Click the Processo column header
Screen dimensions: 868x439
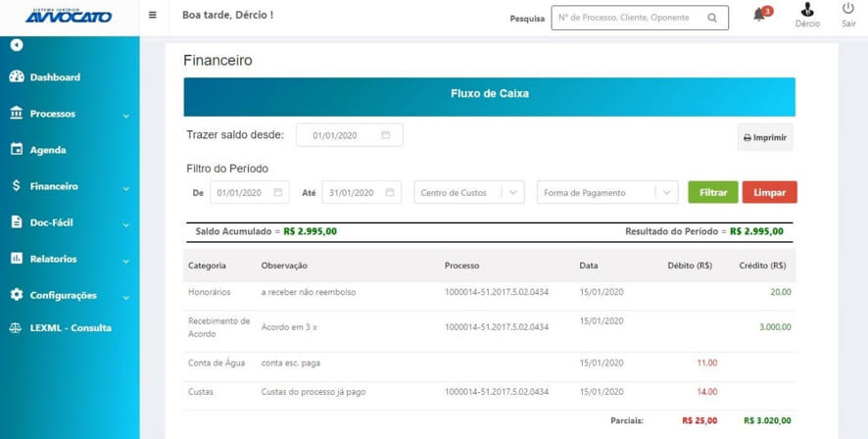[461, 266]
